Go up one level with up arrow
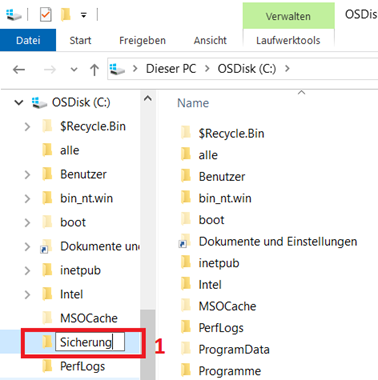378x380 pixels. click(x=94, y=69)
